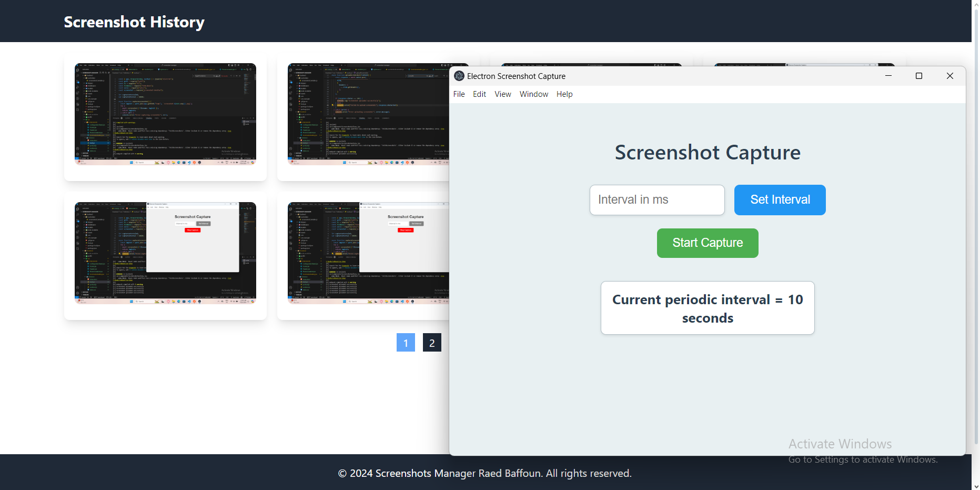Open bottom-left thumbnail showing Screenshot Capture dialog
Screen dimensions: 980x490
coord(165,253)
